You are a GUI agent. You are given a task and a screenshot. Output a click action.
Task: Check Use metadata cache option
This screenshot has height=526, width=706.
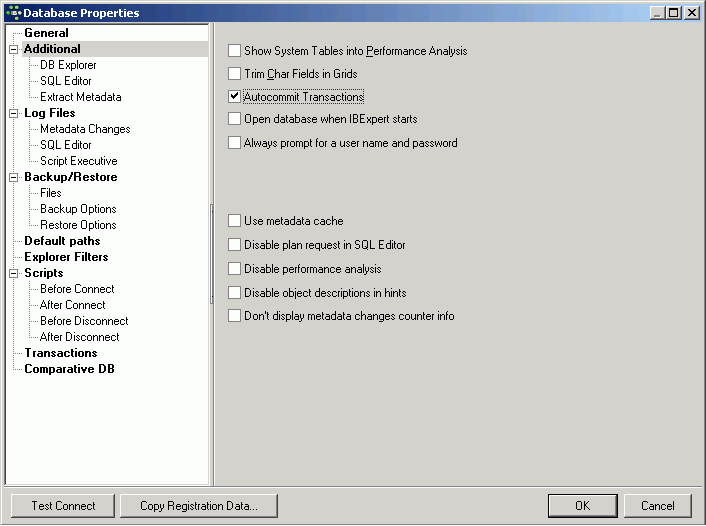(x=234, y=221)
